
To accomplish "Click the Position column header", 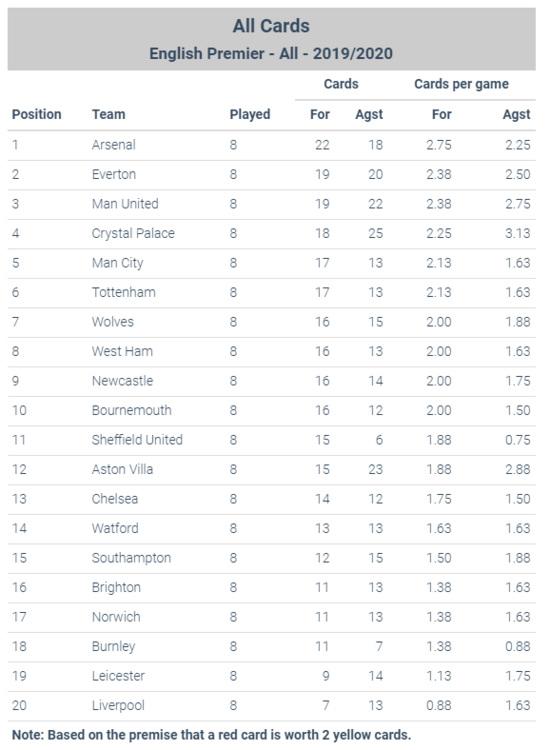I will [x=36, y=114].
